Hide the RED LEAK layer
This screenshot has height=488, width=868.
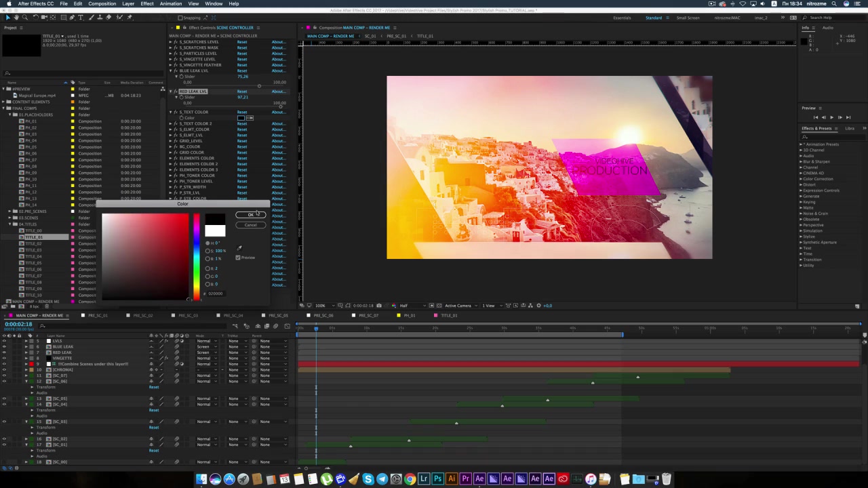5,352
